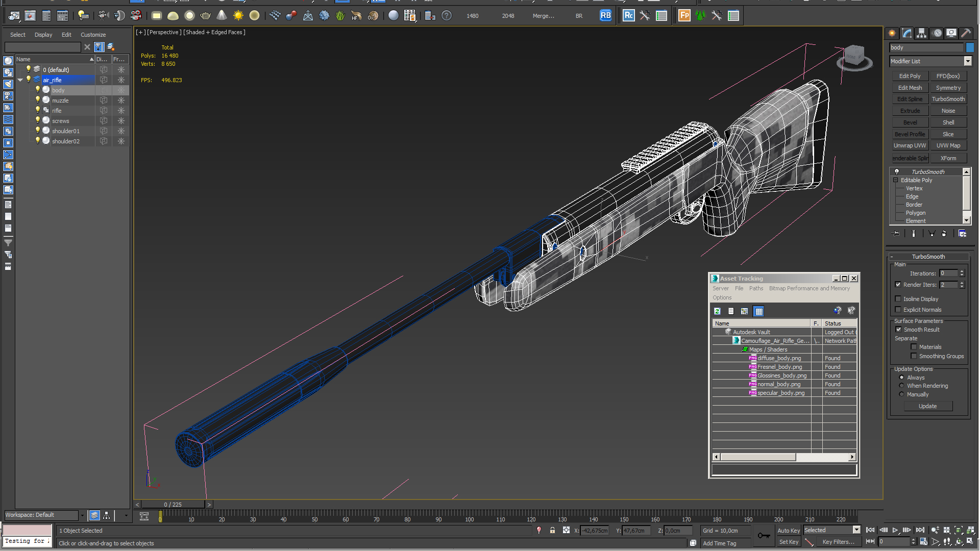Open the Display menu in scene explorer
The width and height of the screenshot is (980, 551).
(x=43, y=35)
